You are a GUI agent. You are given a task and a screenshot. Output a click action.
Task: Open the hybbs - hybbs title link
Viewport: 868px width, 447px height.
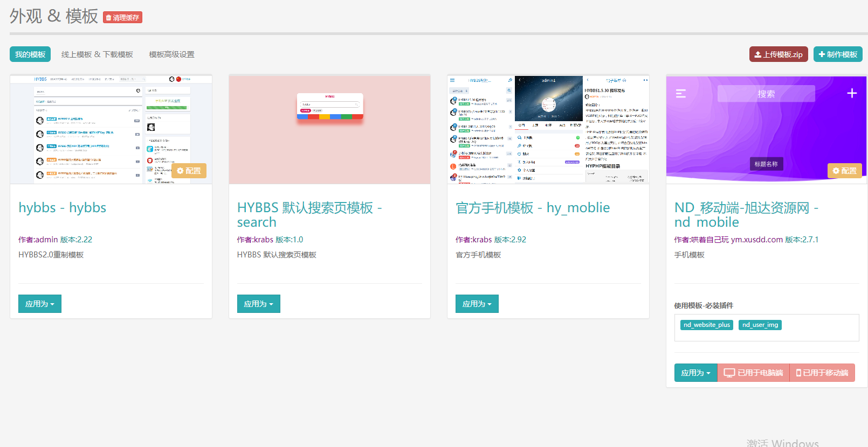click(63, 208)
